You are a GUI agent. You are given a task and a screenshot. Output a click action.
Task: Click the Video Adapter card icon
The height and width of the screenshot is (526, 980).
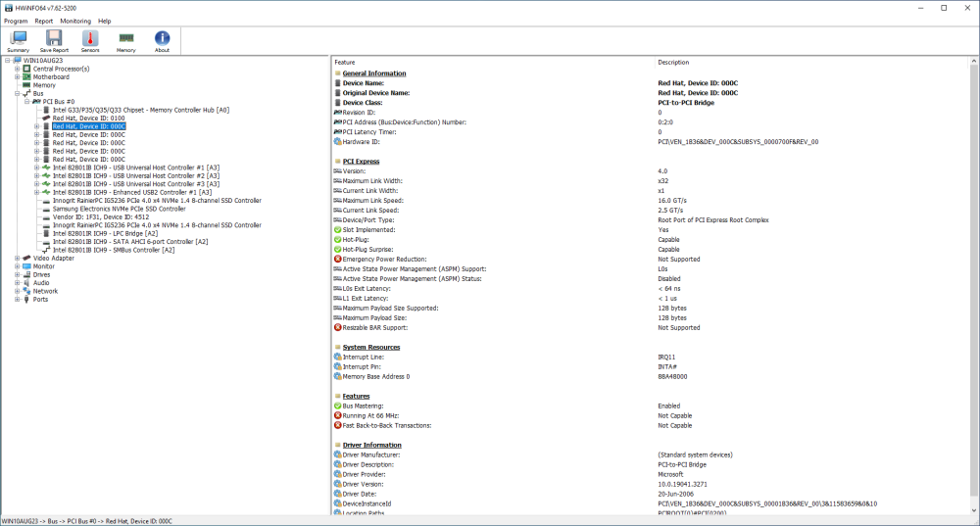(x=26, y=258)
